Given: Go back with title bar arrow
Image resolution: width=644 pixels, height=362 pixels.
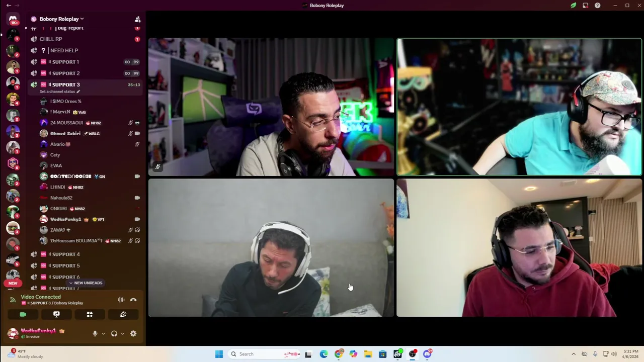Looking at the screenshot, I should (x=9, y=5).
